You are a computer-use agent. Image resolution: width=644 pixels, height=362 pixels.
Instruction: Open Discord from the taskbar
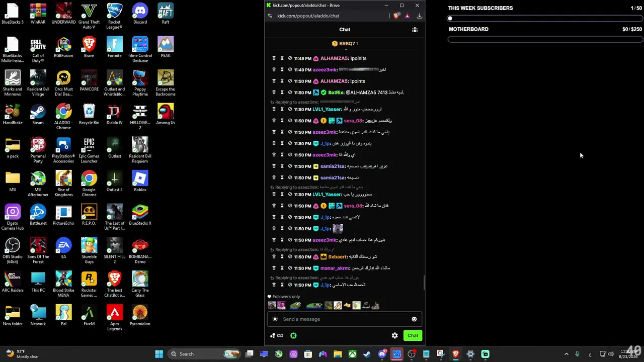tap(382, 354)
